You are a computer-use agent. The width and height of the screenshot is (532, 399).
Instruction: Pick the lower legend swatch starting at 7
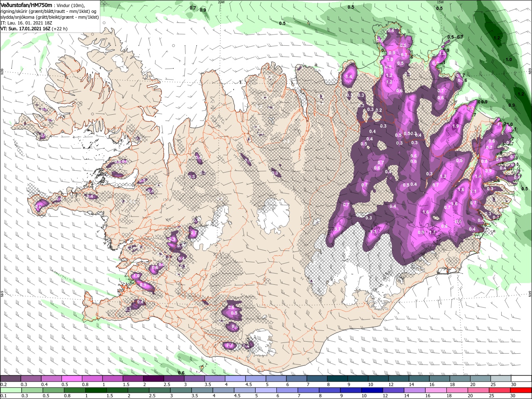click(308, 390)
